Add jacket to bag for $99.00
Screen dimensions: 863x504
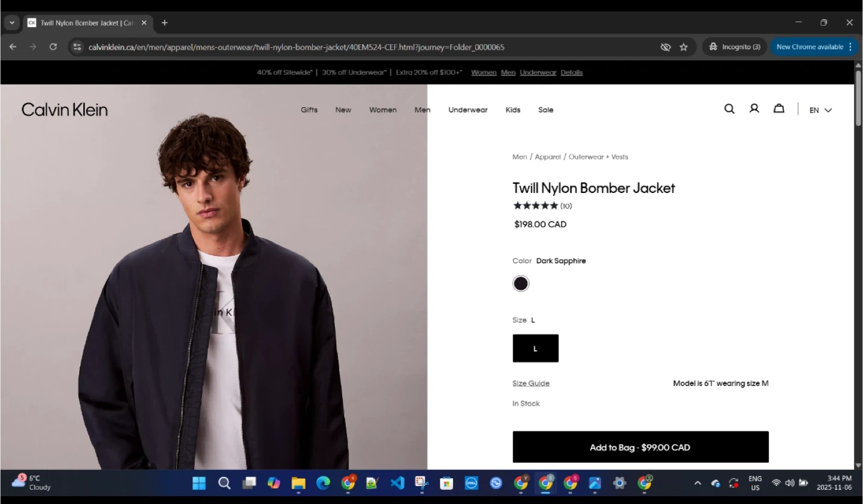[640, 447]
